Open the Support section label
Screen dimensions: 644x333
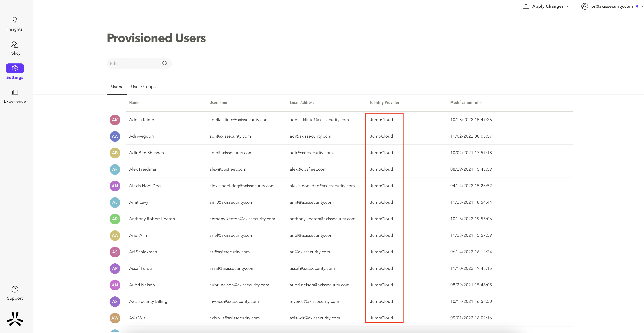tap(15, 298)
